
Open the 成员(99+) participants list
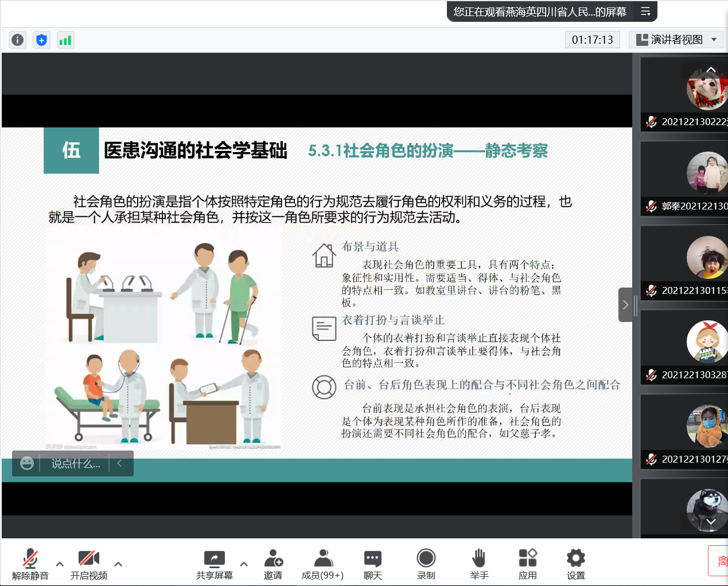[322, 563]
